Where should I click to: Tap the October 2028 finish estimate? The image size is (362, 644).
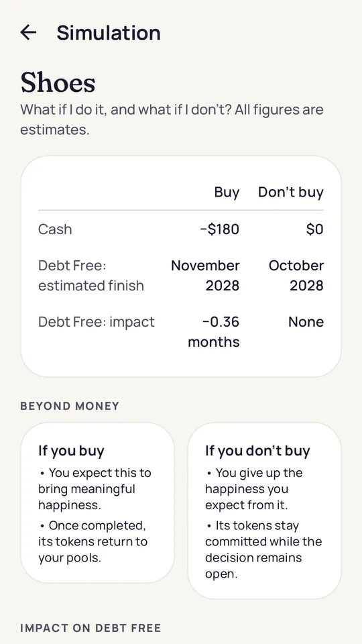[296, 275]
